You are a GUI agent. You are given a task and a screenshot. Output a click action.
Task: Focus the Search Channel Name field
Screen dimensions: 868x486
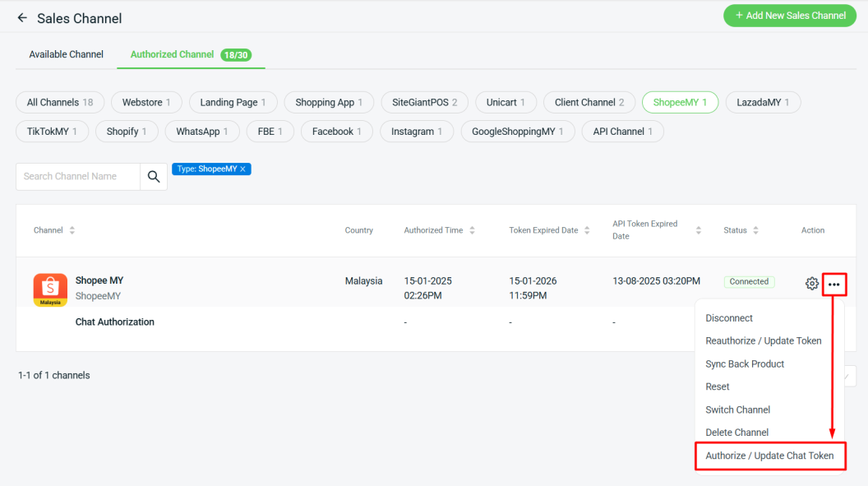point(78,177)
